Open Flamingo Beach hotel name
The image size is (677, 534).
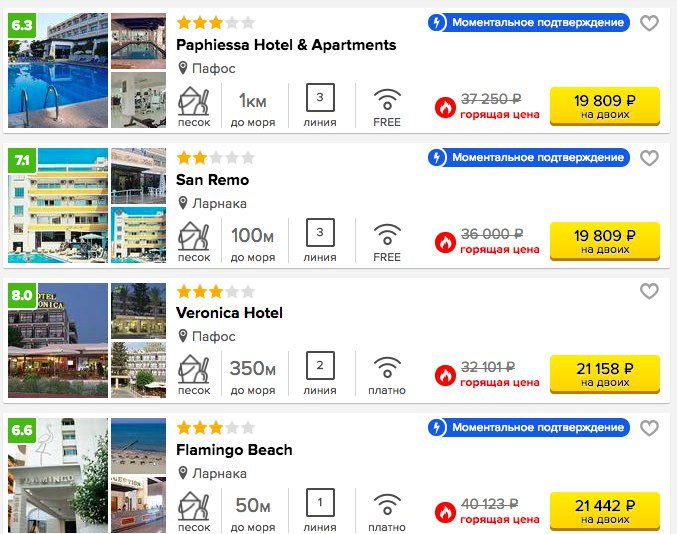click(234, 450)
